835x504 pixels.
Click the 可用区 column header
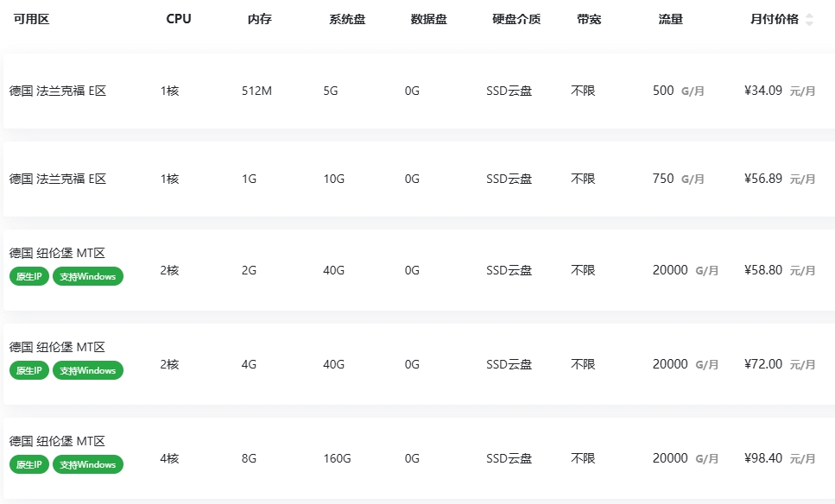coord(31,20)
